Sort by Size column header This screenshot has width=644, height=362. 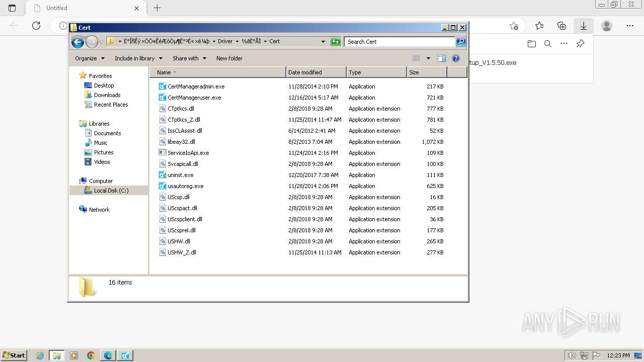(x=427, y=72)
